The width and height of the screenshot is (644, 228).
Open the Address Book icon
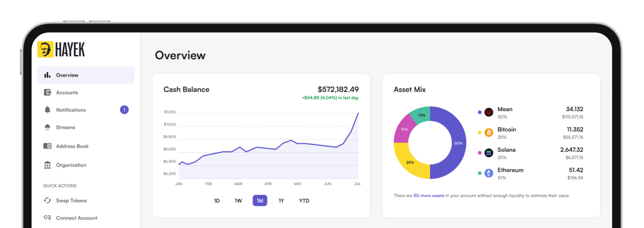pyautogui.click(x=47, y=146)
